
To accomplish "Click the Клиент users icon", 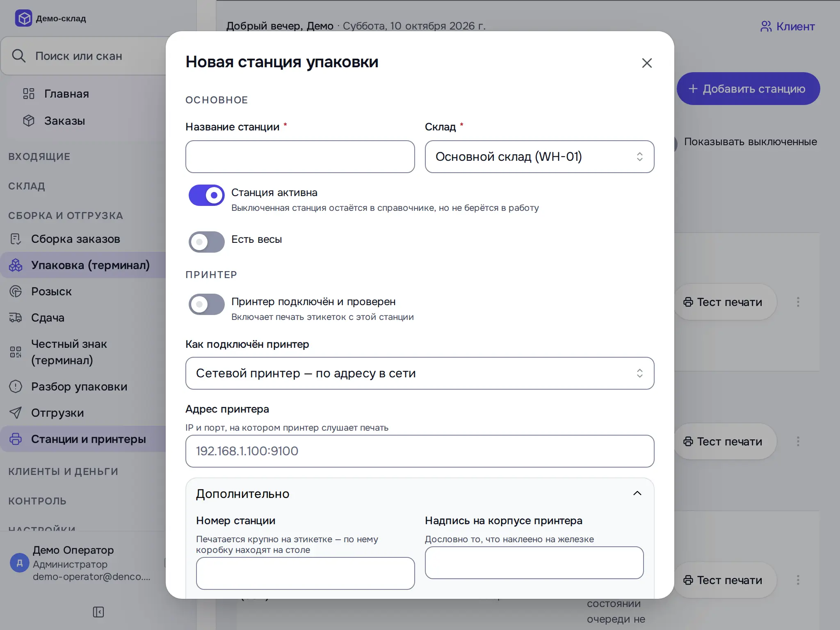I will (766, 27).
